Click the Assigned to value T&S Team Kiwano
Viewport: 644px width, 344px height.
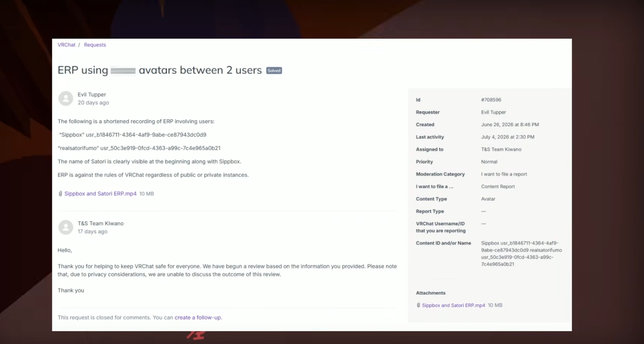(x=501, y=150)
